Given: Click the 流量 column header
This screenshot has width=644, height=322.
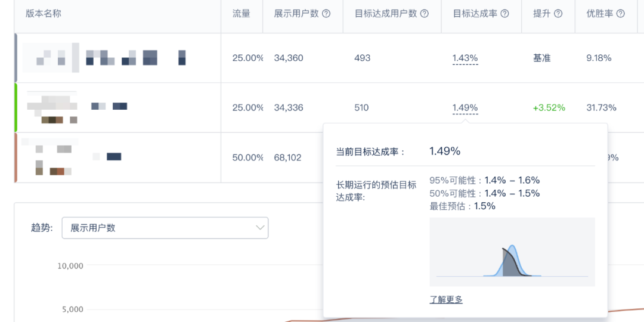Looking at the screenshot, I should 241,14.
